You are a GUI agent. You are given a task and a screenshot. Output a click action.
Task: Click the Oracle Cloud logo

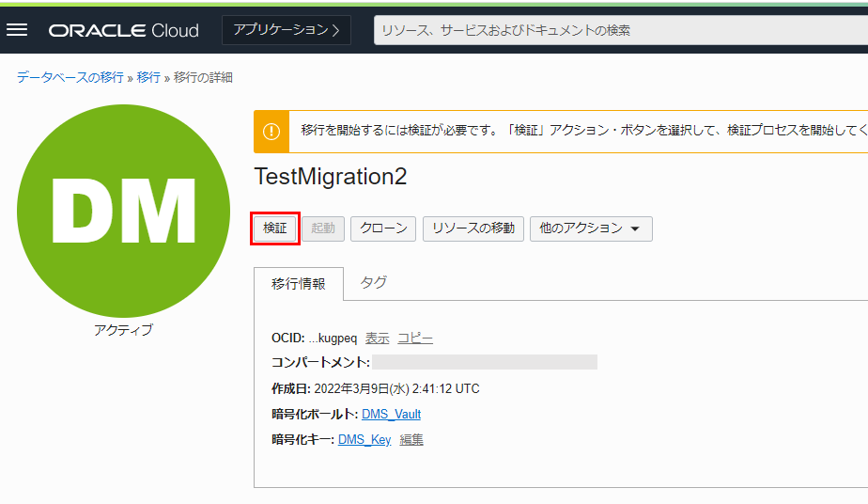124,30
